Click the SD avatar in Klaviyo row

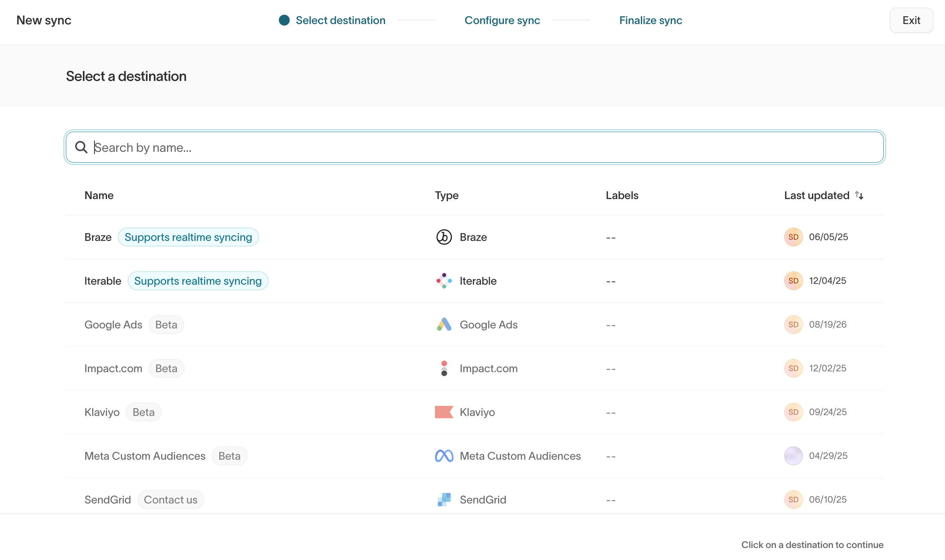[793, 412]
